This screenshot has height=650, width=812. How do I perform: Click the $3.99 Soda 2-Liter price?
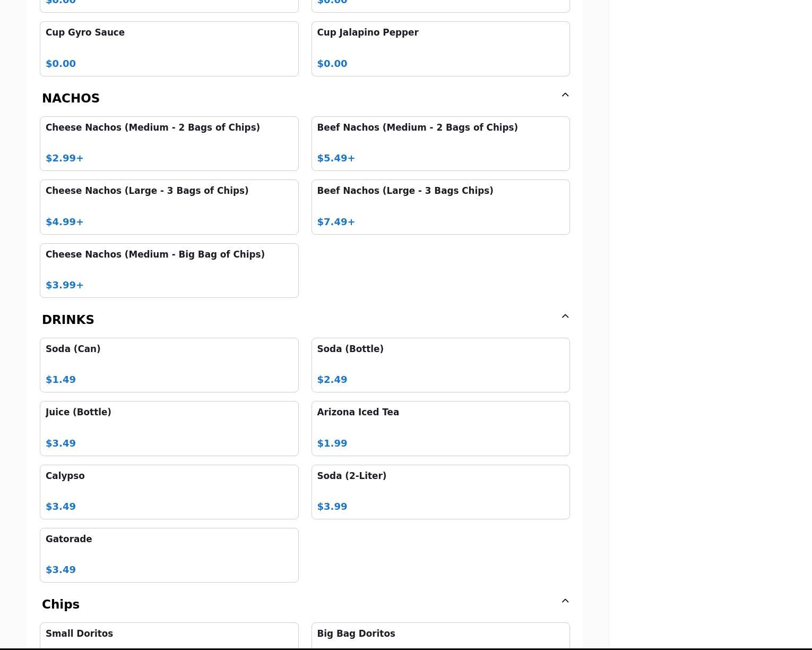click(x=332, y=507)
